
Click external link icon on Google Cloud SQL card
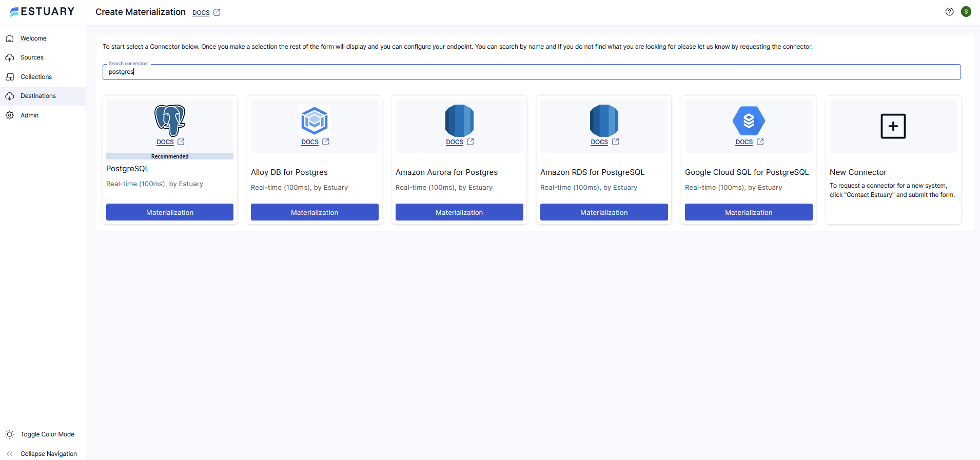click(x=760, y=142)
